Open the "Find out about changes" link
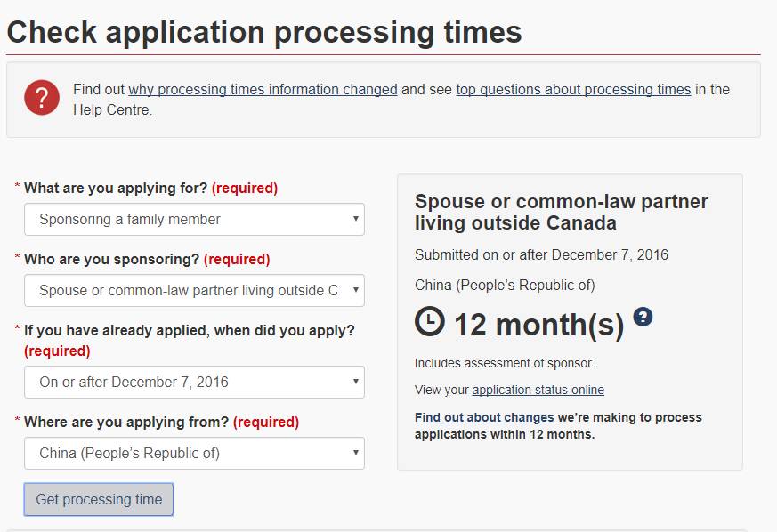 (x=484, y=417)
